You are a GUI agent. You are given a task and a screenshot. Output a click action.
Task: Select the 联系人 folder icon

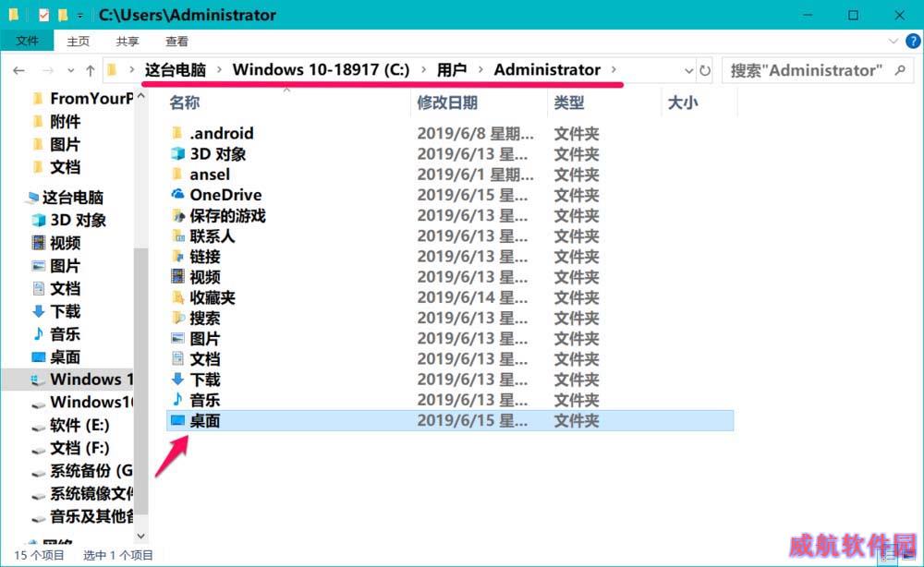point(177,235)
